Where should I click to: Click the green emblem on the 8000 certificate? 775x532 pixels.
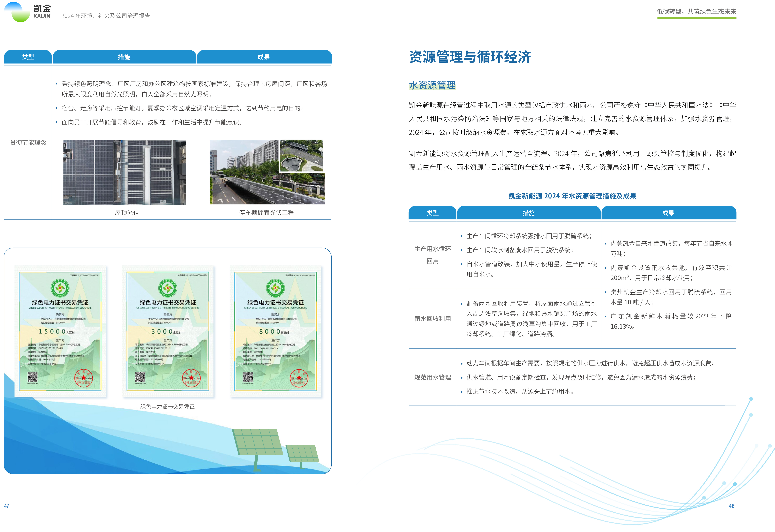[x=276, y=288]
